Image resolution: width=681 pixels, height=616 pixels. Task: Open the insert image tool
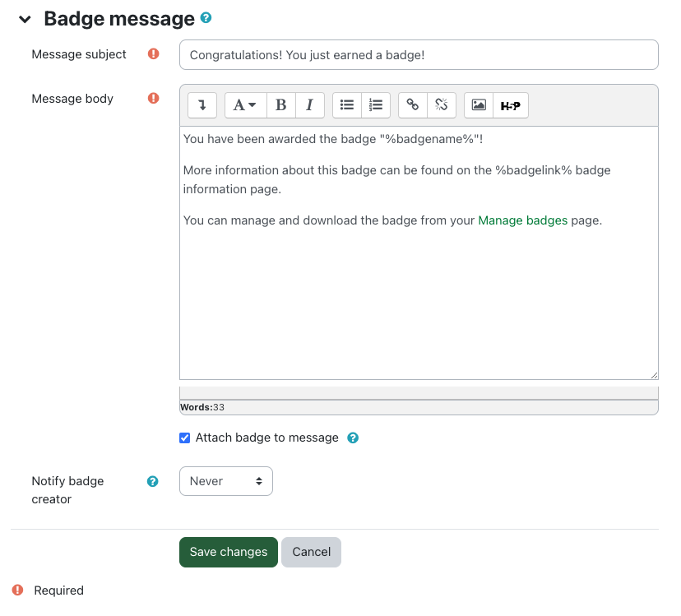pos(479,105)
